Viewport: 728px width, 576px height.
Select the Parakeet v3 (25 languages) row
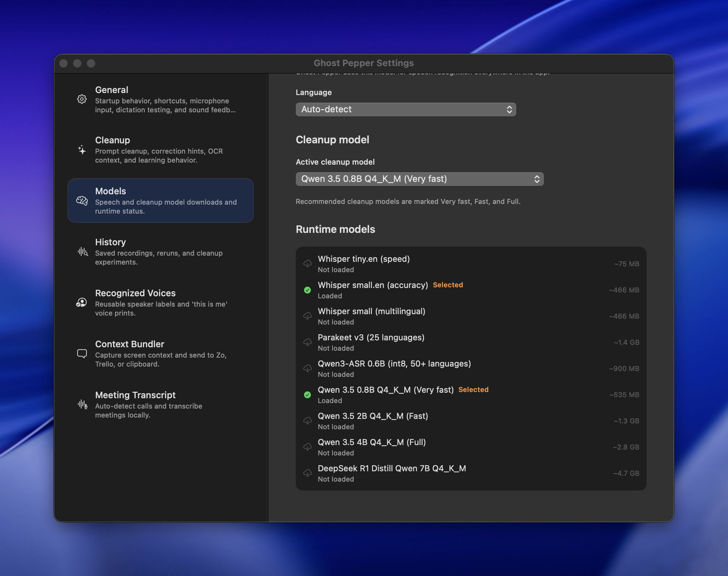[x=471, y=342]
